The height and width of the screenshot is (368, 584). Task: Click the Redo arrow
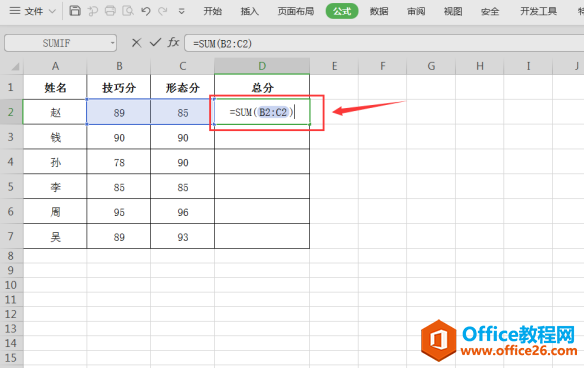(162, 11)
